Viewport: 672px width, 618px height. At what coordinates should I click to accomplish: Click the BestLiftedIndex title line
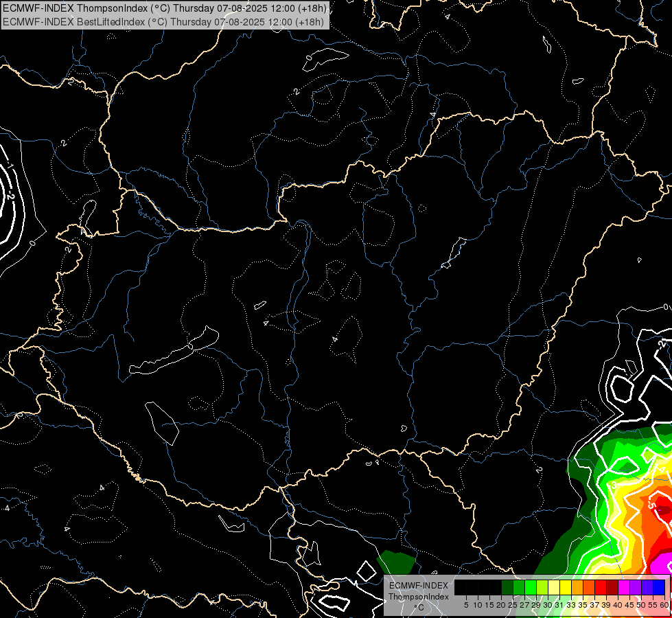coord(163,21)
